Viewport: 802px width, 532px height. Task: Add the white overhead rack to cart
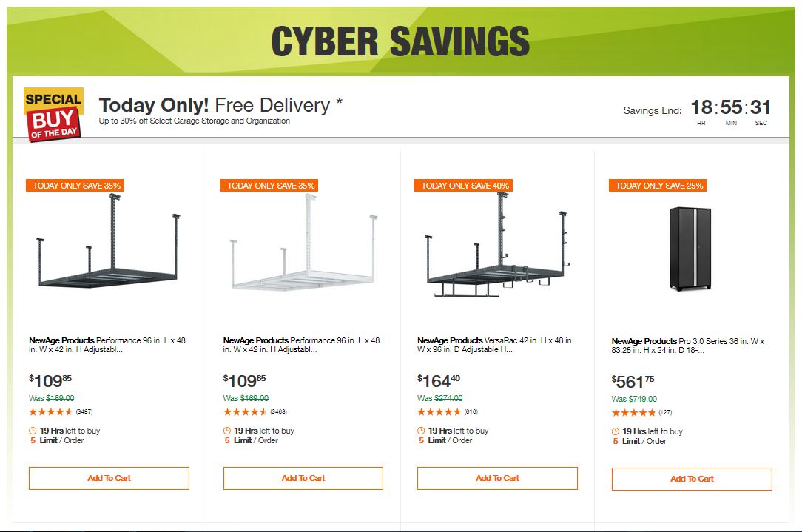(x=303, y=478)
